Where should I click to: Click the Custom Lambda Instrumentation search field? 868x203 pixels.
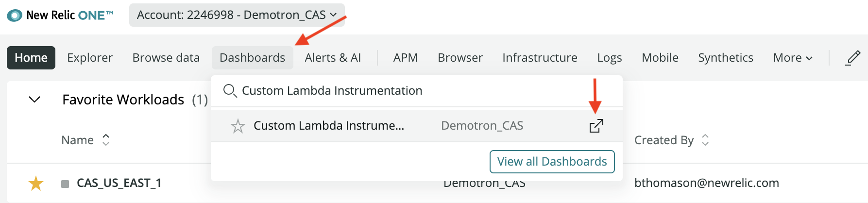tap(417, 91)
